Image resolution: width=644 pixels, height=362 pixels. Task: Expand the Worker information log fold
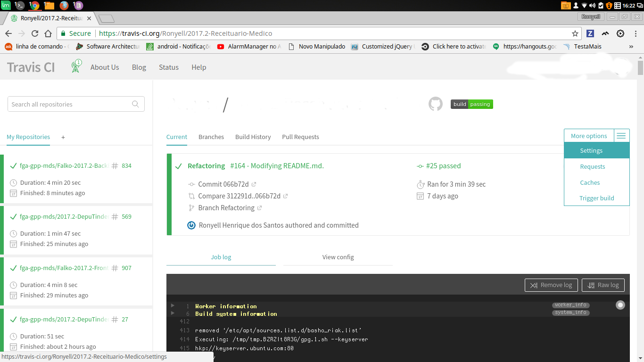[x=173, y=305]
